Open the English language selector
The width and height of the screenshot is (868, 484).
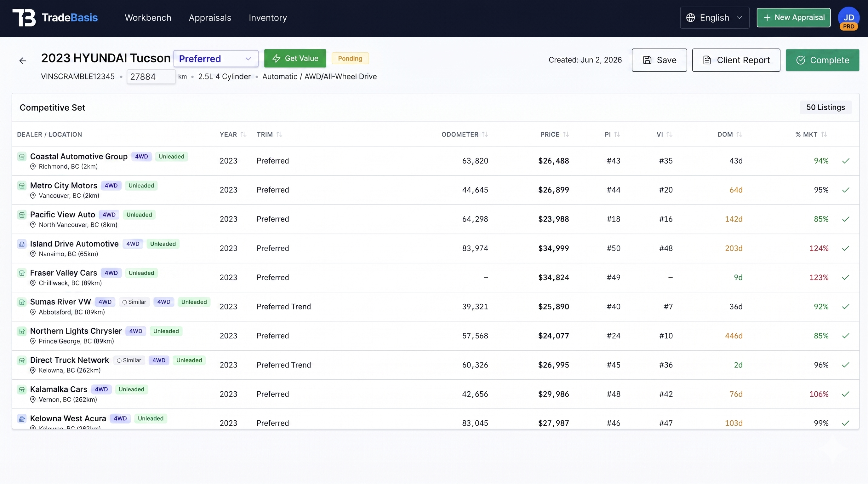tap(714, 18)
